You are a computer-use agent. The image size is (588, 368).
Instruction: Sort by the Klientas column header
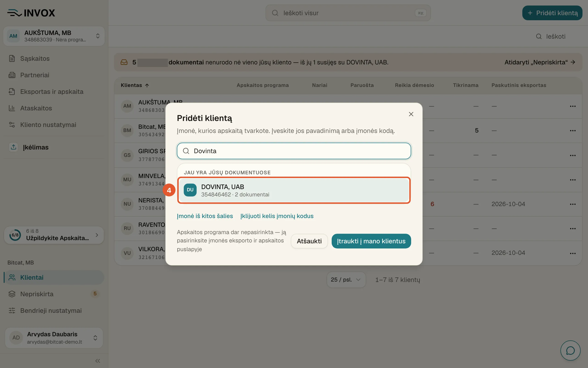(135, 85)
